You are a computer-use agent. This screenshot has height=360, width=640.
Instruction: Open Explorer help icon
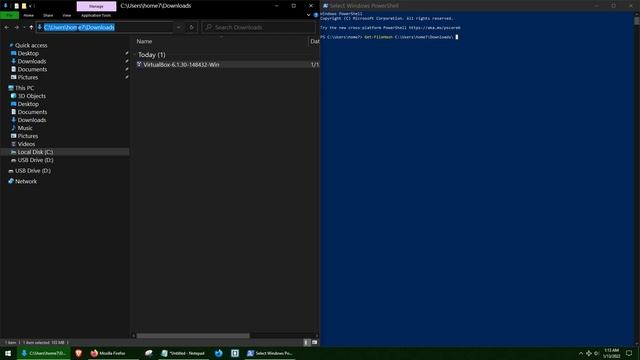[316, 15]
